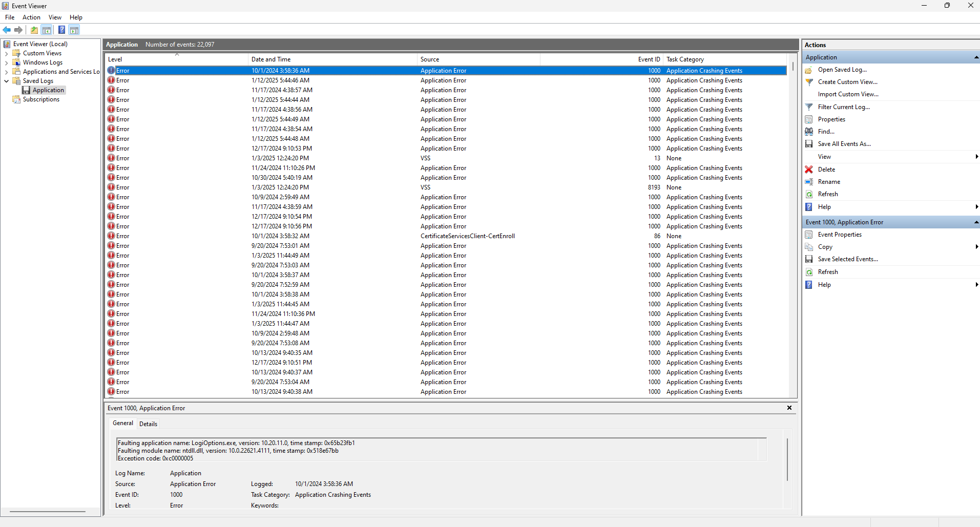Select the VSS error row with Event ID 13
980x527 pixels.
click(446, 158)
